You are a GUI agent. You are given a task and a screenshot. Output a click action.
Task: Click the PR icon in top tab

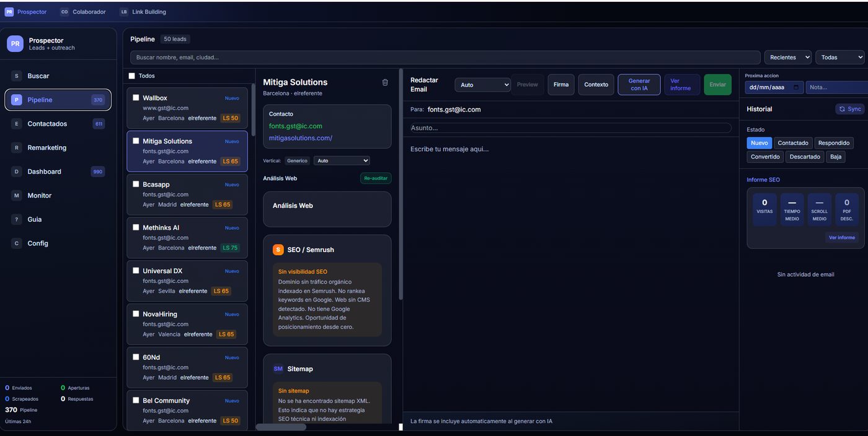click(x=9, y=12)
